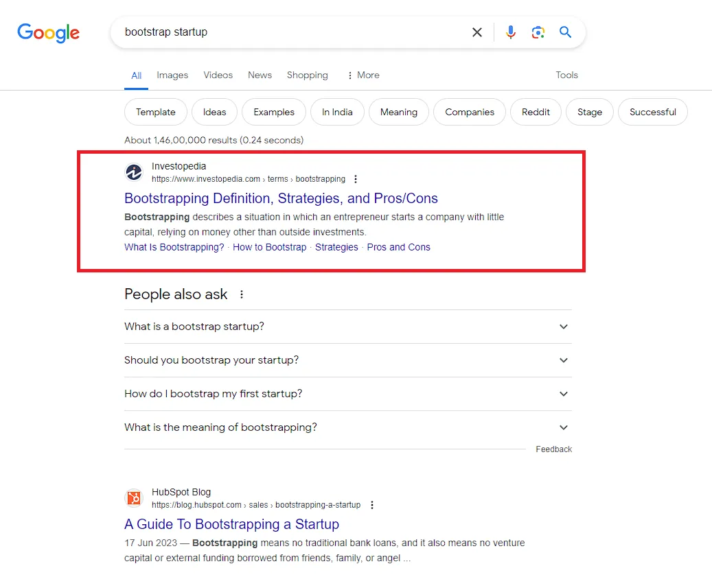Open the What Is Bootstrapping? sitelink
This screenshot has width=712, height=588.
tap(174, 247)
